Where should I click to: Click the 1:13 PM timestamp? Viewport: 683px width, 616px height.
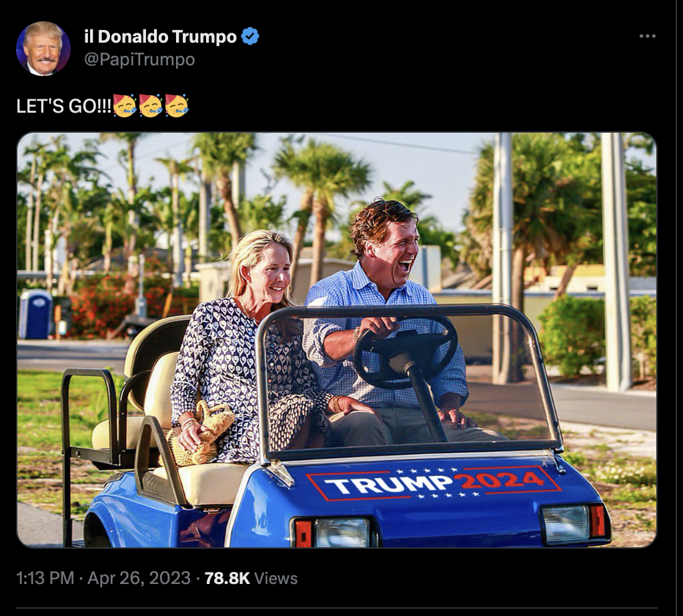coord(45,578)
